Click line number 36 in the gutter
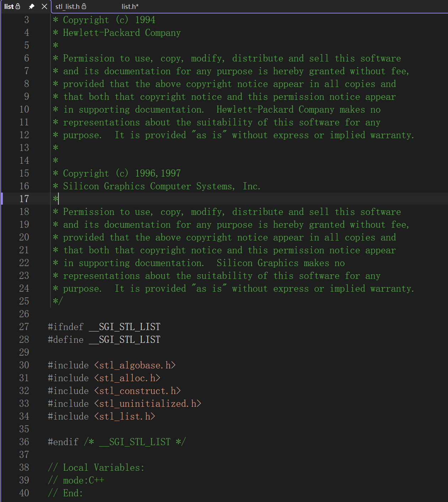This screenshot has height=502, width=448. point(24,442)
